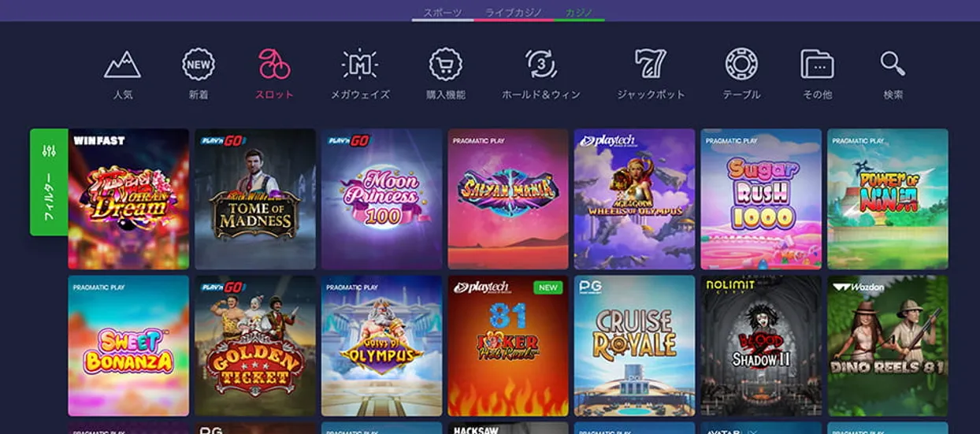
Task: Select the 購入機能 cart icon
Action: coord(446,65)
